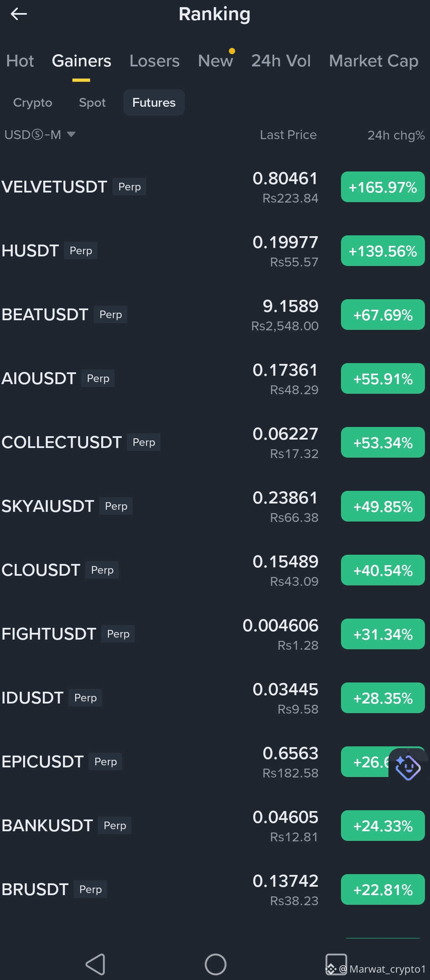Screen dimensions: 430x980
Task: Click the +139.56% HUSDT change badge
Action: point(383,251)
